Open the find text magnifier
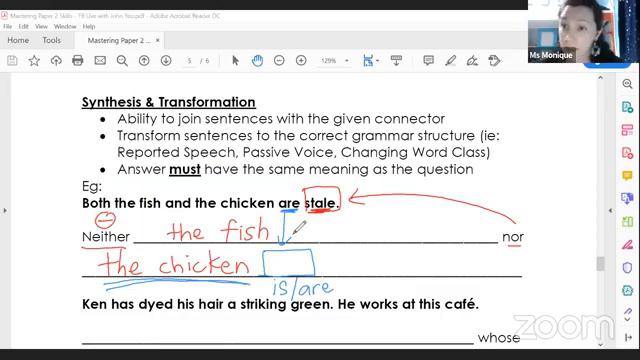Viewport: 640px width, 360px height. tap(122, 61)
